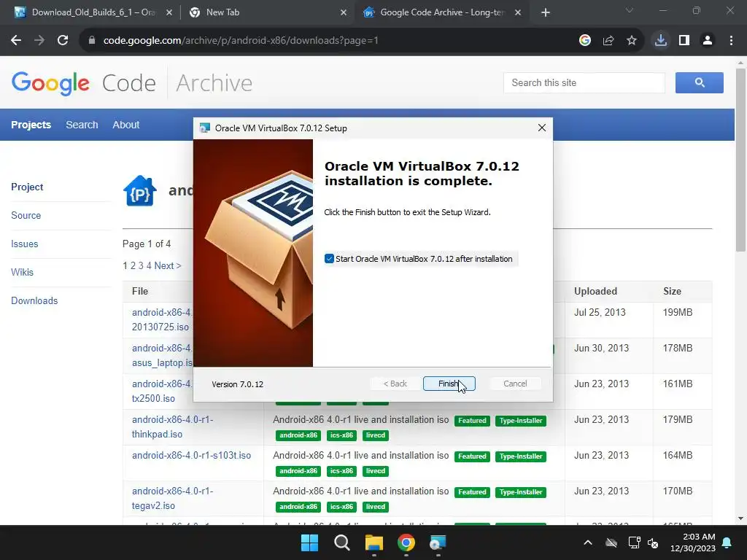Click the Search this site field
747x560 pixels.
pyautogui.click(x=584, y=83)
